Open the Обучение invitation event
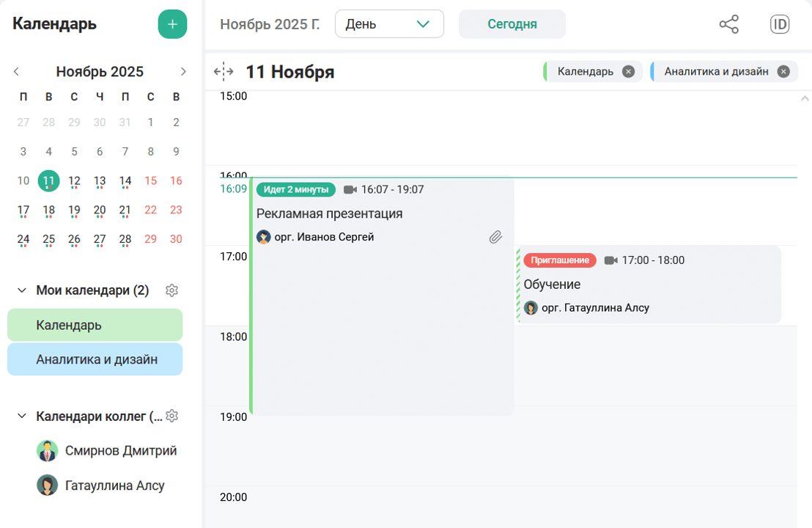Image resolution: width=812 pixels, height=528 pixels. click(648, 285)
